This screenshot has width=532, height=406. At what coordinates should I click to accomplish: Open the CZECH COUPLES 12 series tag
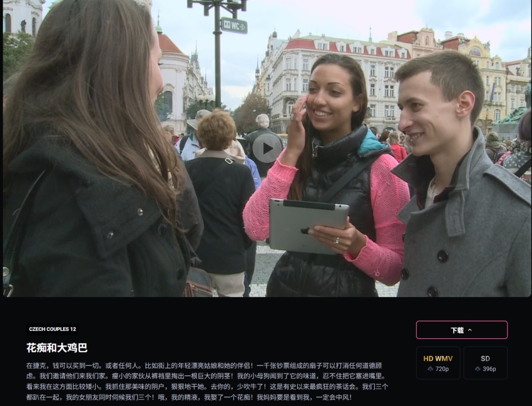[53, 329]
